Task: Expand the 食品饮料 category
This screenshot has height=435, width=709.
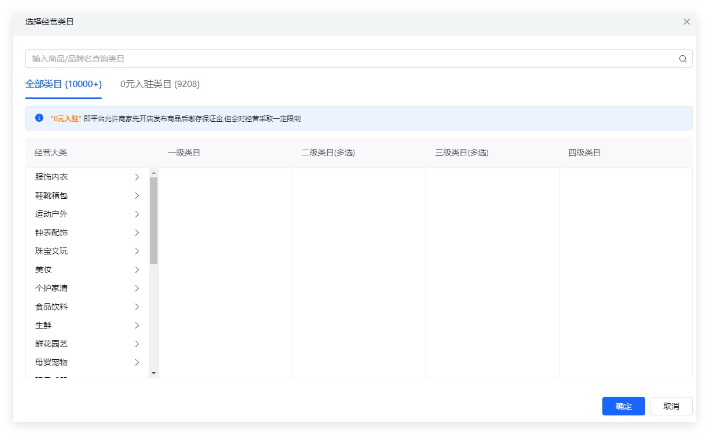Action: 87,307
